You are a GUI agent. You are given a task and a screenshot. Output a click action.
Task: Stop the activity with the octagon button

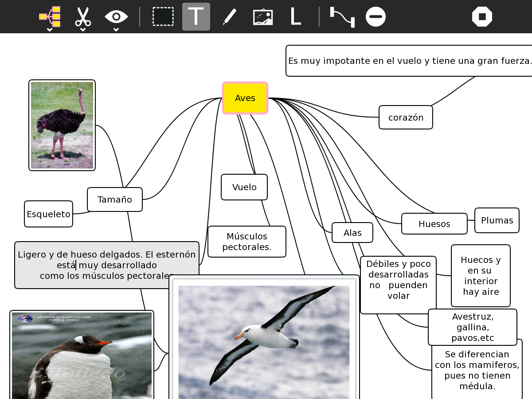coord(482,17)
